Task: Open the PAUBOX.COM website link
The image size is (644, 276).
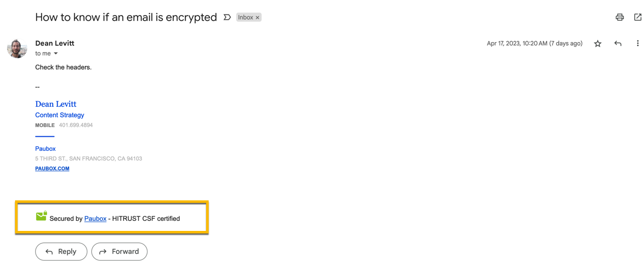Action: (x=52, y=169)
